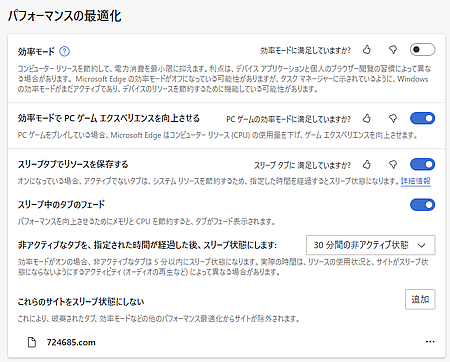Give thumbs up for 効率モード feedback
This screenshot has width=450, height=362.
(x=367, y=50)
